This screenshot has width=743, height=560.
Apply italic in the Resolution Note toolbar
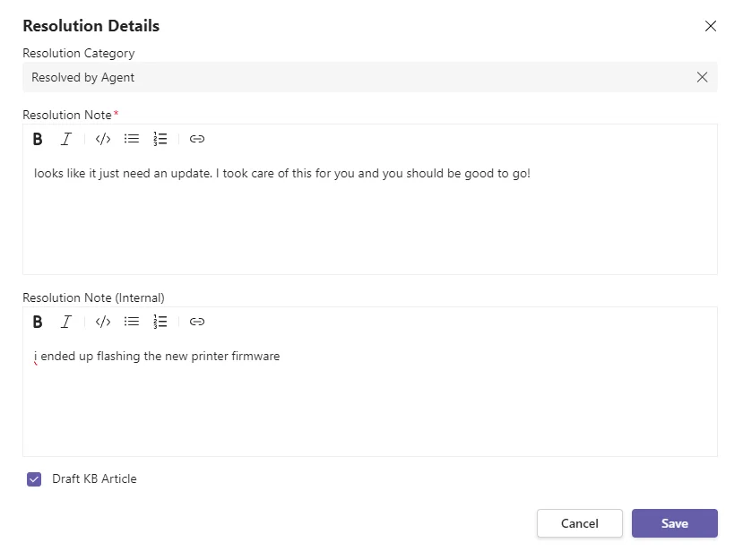65,139
